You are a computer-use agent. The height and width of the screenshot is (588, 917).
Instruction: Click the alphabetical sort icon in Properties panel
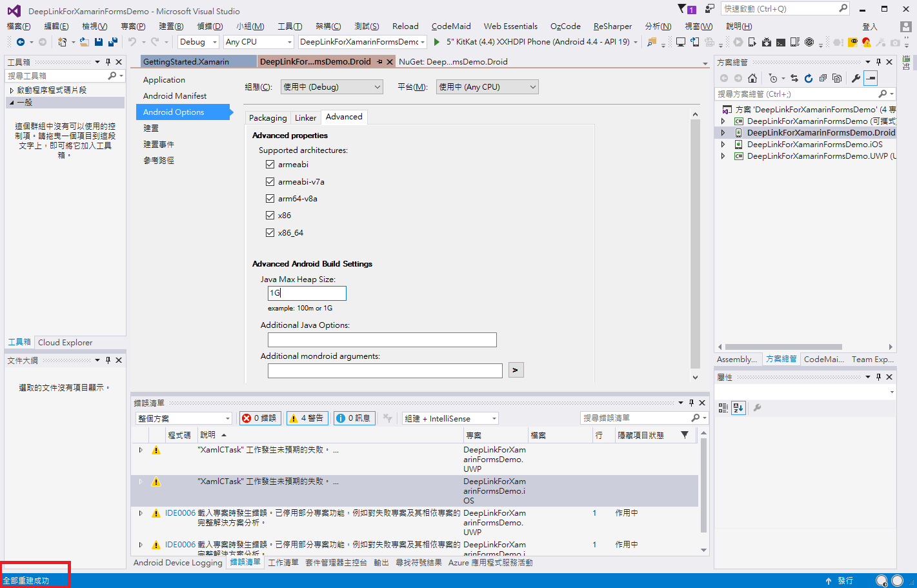(739, 408)
